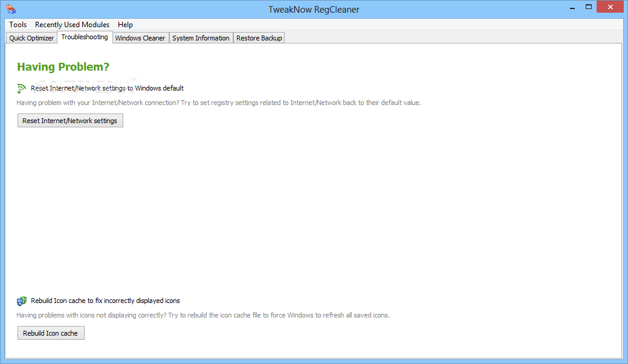
Task: Go to the Windows Cleaner tab
Action: coord(140,38)
